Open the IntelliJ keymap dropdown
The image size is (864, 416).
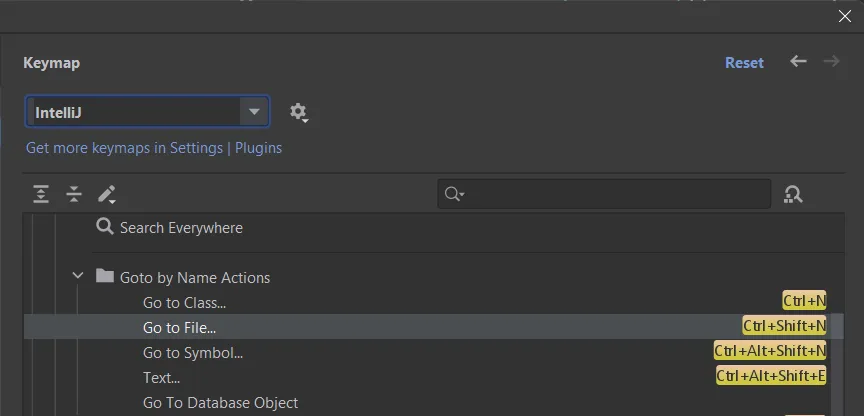click(254, 112)
